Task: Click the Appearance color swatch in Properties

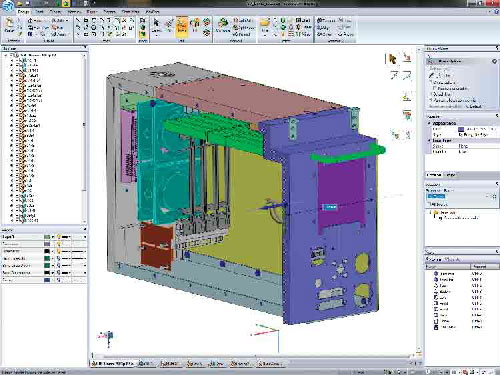Action: (461, 129)
